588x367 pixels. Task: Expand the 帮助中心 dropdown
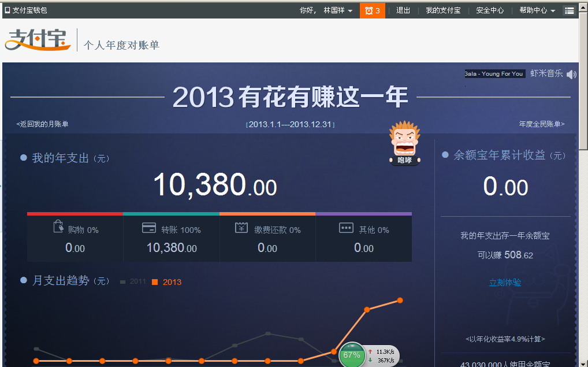[x=537, y=10]
